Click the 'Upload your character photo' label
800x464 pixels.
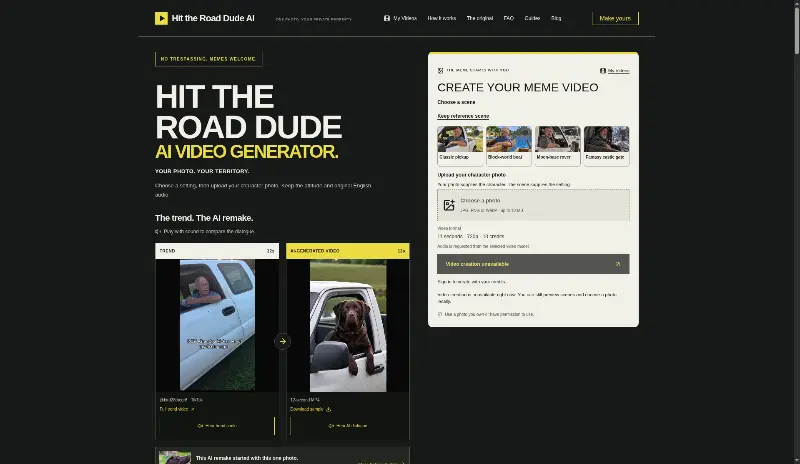click(x=471, y=175)
